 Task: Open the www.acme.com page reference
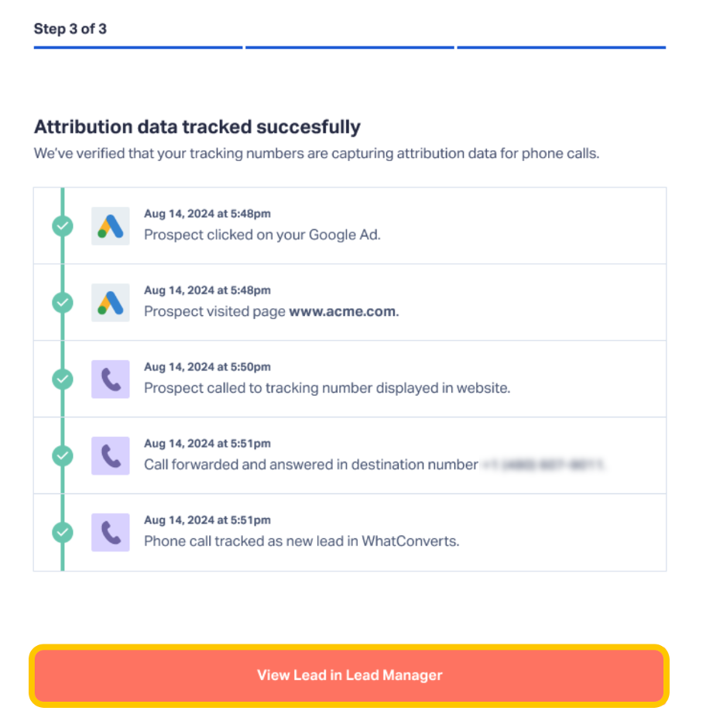tap(343, 311)
